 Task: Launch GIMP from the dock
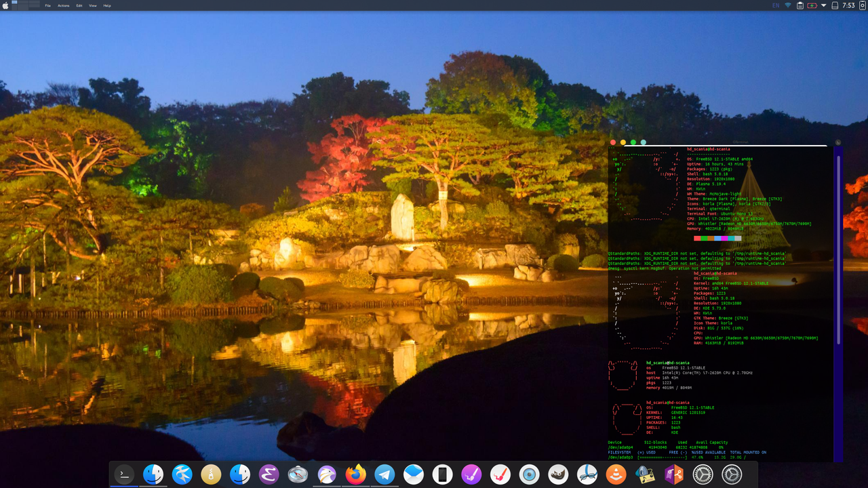click(558, 474)
